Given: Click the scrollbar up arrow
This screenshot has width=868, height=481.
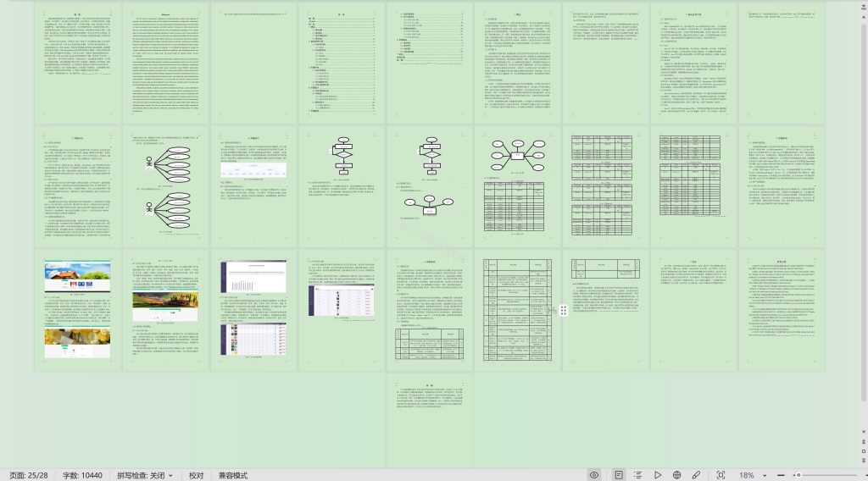Looking at the screenshot, I should click(x=864, y=17).
